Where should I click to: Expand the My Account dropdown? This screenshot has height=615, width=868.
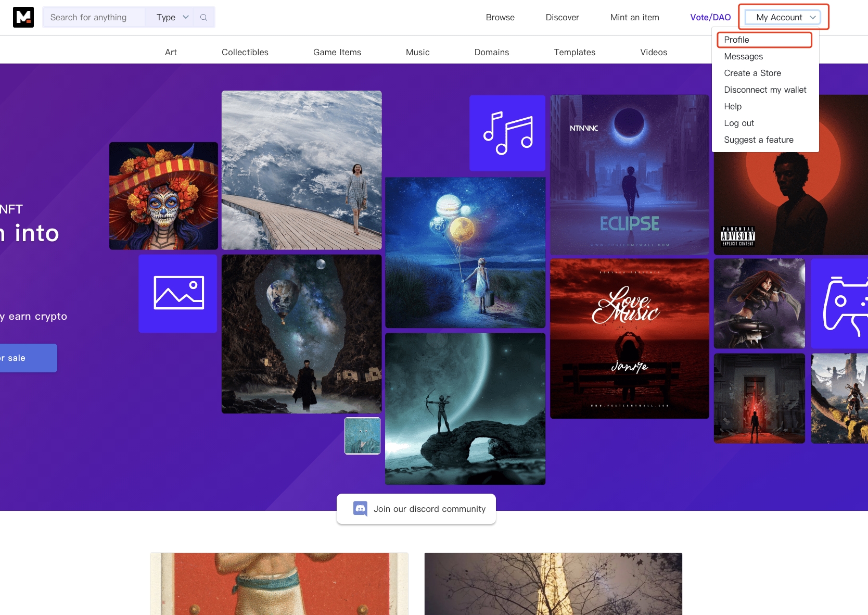point(783,17)
